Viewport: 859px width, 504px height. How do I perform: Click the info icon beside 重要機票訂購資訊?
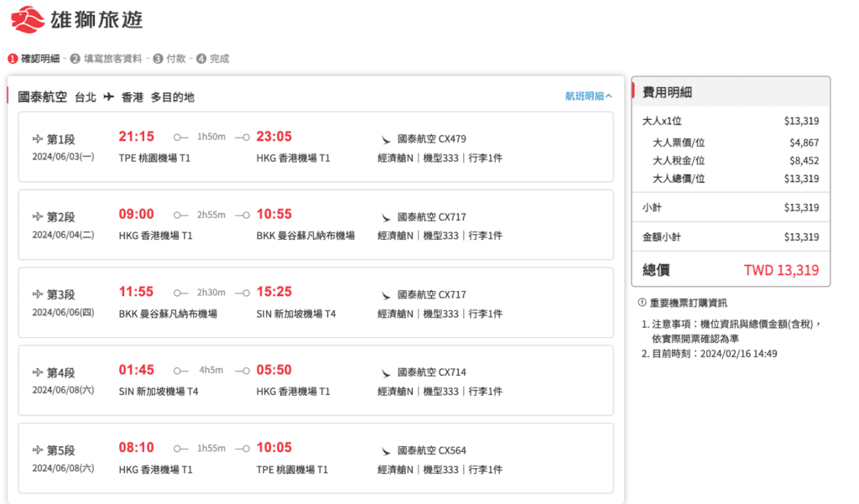click(642, 303)
